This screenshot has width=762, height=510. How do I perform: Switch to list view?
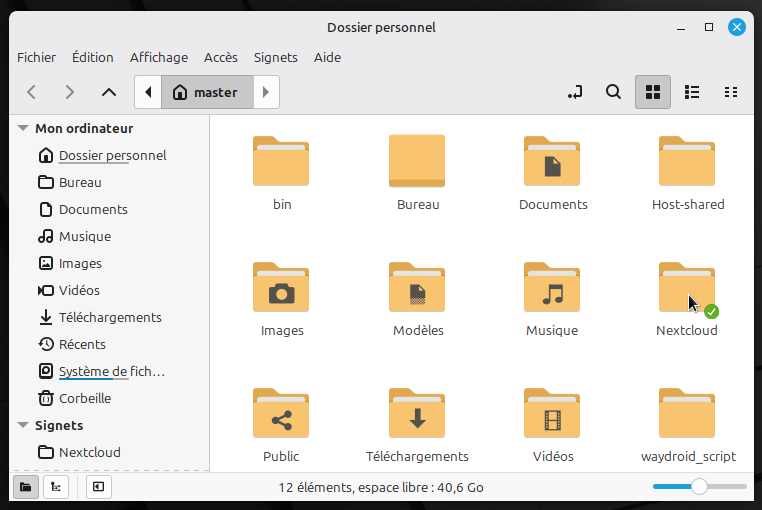click(692, 92)
